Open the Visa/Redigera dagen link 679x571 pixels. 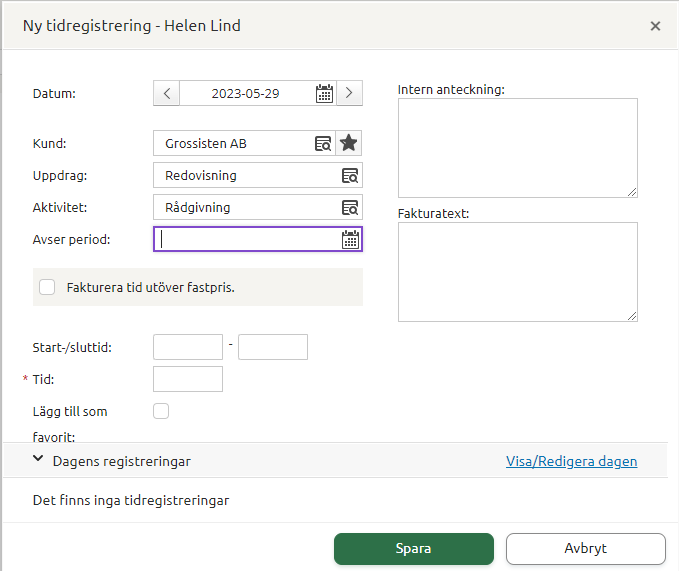(x=571, y=461)
